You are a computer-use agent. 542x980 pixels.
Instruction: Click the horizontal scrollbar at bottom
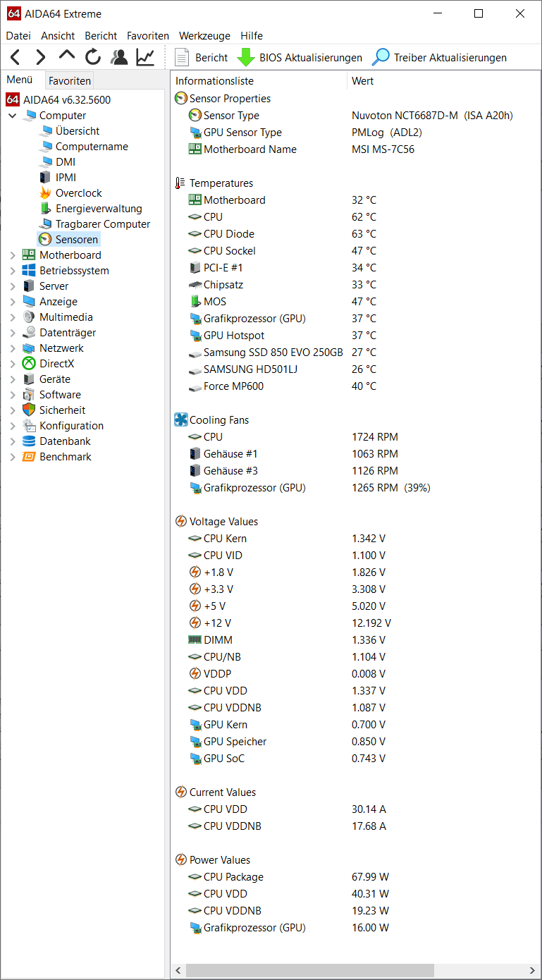click(356, 971)
